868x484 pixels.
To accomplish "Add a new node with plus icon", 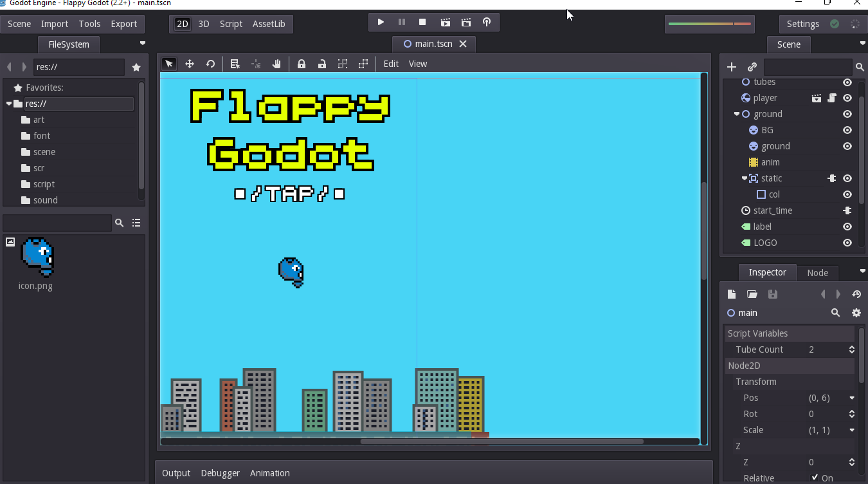I will click(x=732, y=67).
